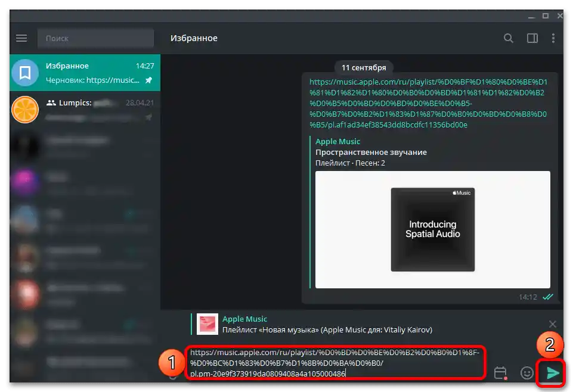Toggle the right sidebar panel icon
This screenshot has height=392, width=573.
[532, 38]
